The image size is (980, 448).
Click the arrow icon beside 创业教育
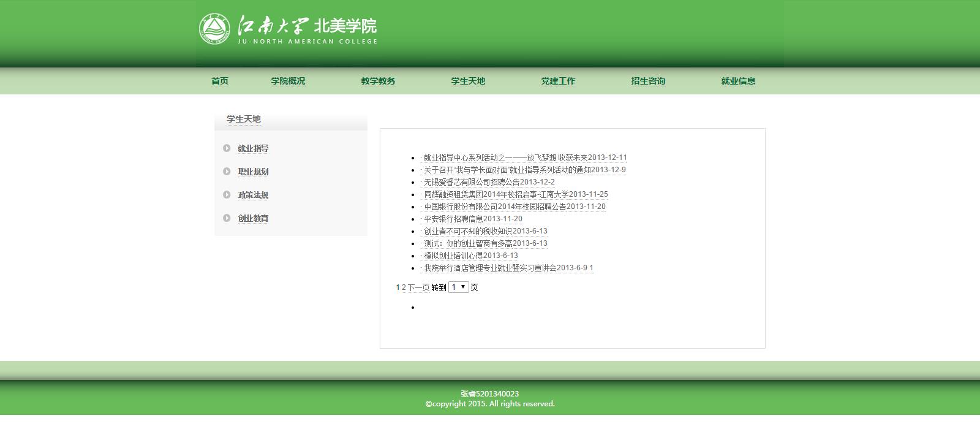pos(227,218)
